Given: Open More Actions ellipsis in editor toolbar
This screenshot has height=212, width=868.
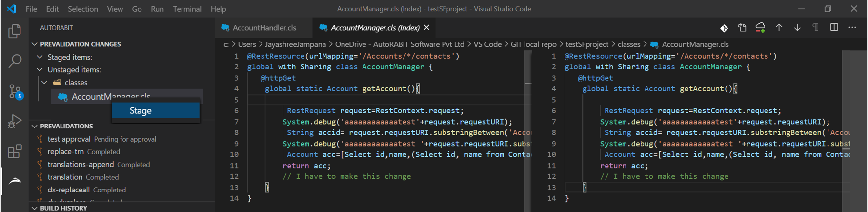Looking at the screenshot, I should (x=852, y=28).
